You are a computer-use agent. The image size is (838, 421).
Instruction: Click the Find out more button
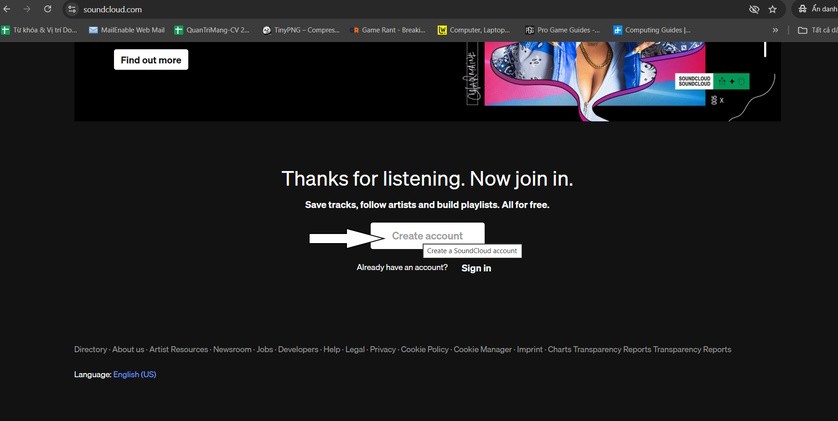(151, 60)
